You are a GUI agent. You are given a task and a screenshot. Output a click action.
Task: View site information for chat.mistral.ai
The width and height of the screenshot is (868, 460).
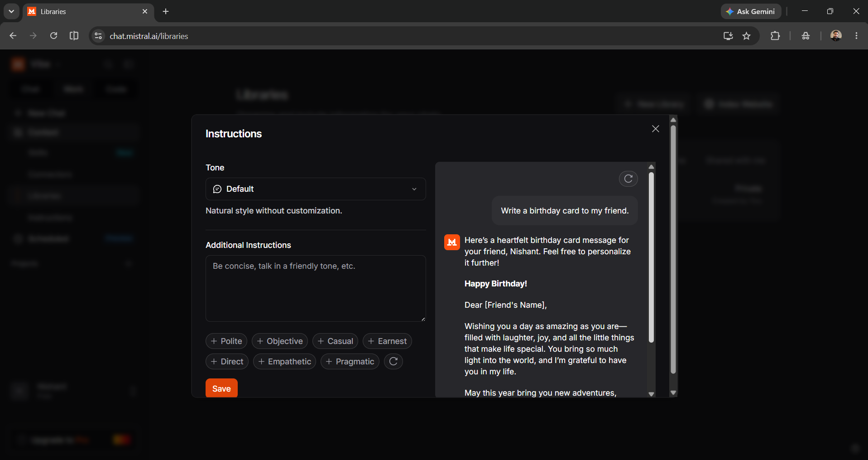[x=98, y=36]
